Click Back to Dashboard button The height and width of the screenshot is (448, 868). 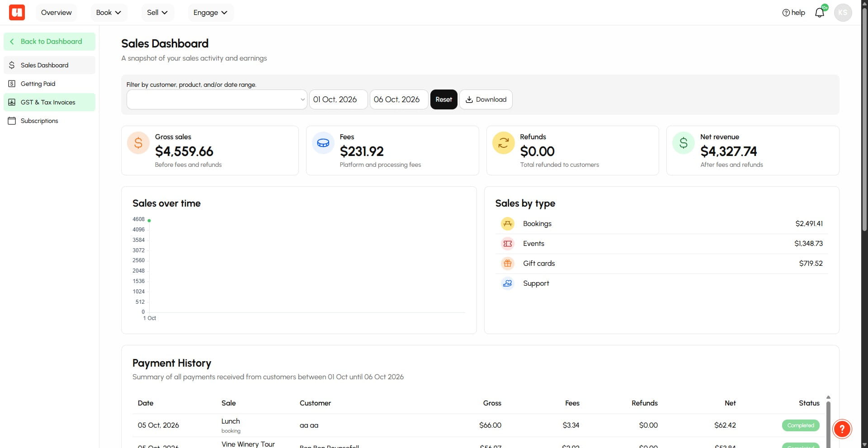tap(49, 42)
